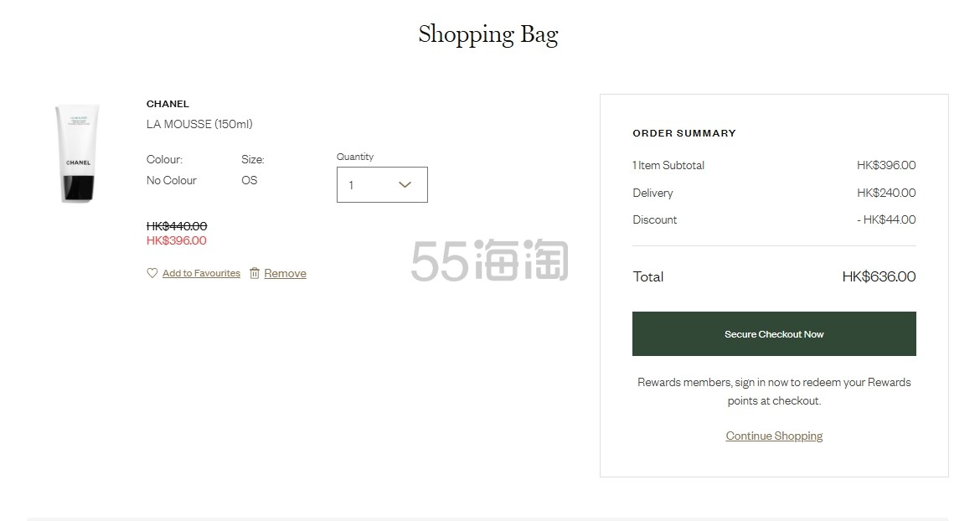The width and height of the screenshot is (980, 521).
Task: Click the No Colour value
Action: tap(171, 180)
